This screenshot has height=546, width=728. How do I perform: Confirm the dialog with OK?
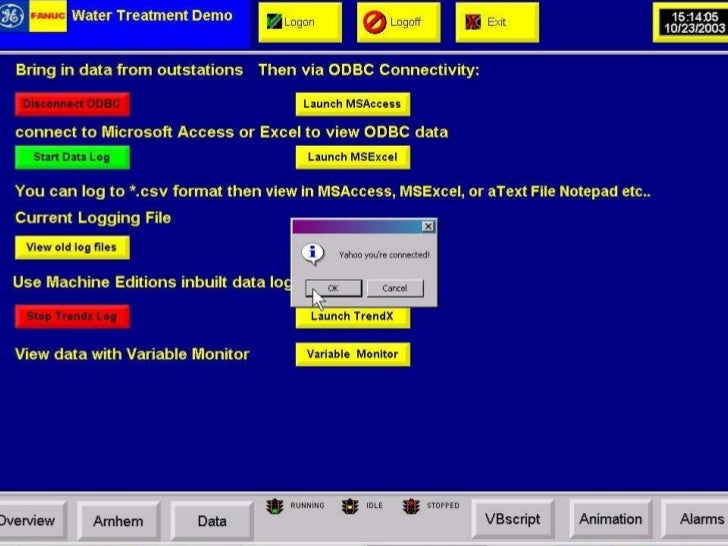(333, 288)
